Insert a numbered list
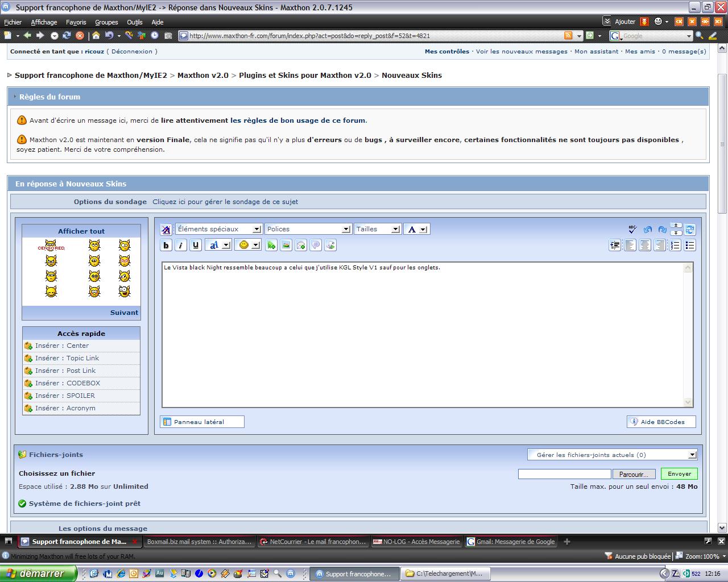 [x=675, y=245]
